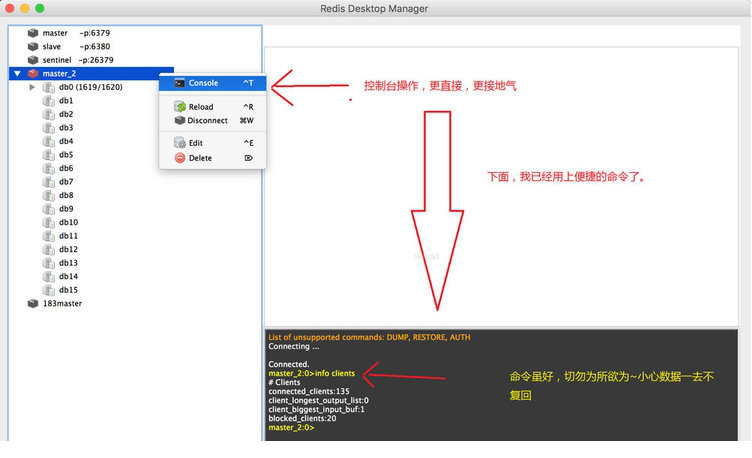
Task: Click the green Reload icon
Action: coord(180,106)
